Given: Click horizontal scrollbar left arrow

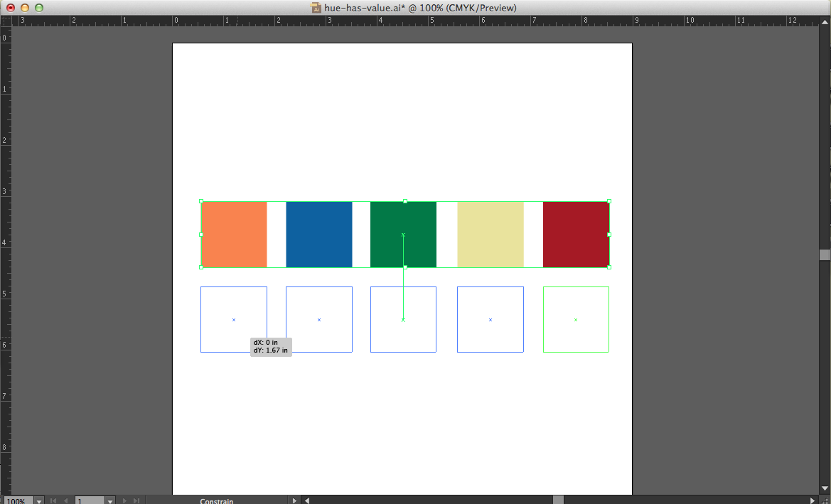Looking at the screenshot, I should (307, 500).
